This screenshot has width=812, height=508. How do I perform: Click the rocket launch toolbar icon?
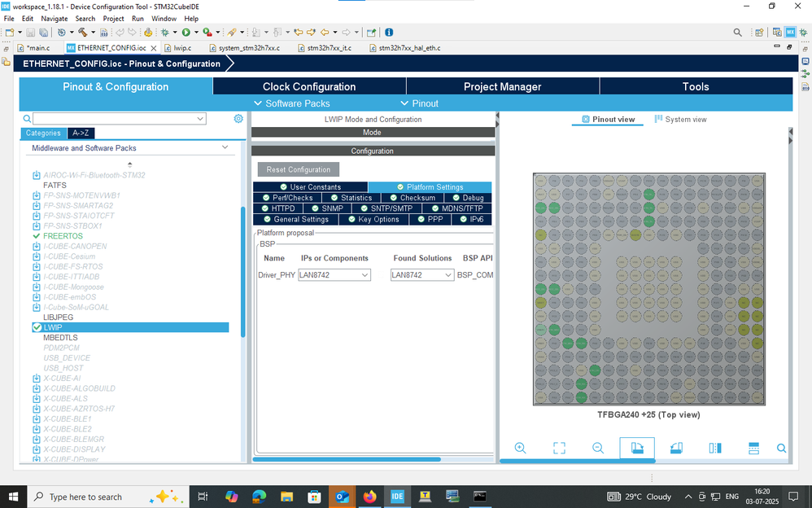(232, 32)
